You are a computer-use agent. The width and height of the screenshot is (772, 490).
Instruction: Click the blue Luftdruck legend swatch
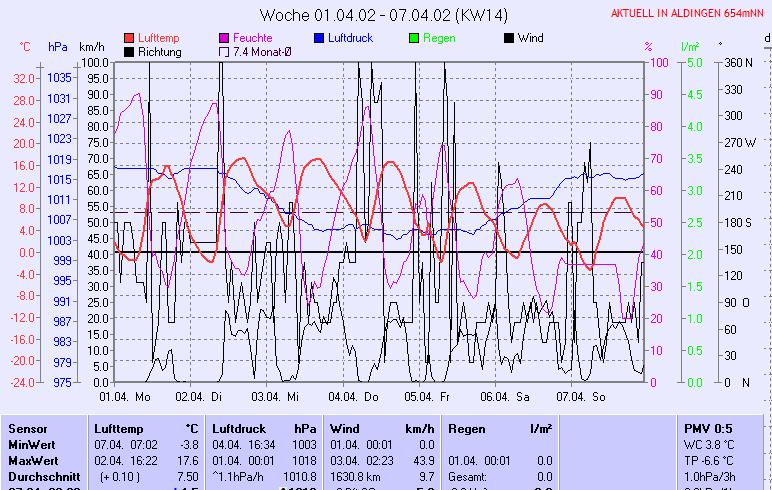[x=320, y=38]
